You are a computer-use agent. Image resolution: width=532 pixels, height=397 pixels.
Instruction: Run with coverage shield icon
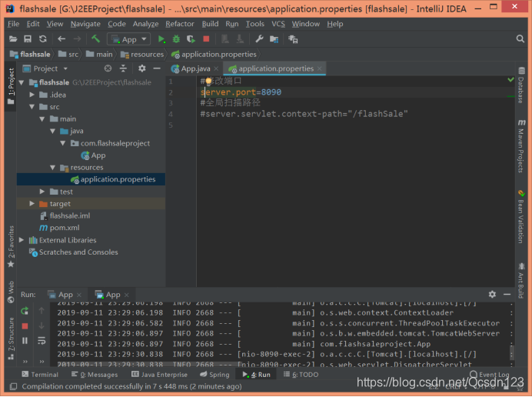click(191, 39)
